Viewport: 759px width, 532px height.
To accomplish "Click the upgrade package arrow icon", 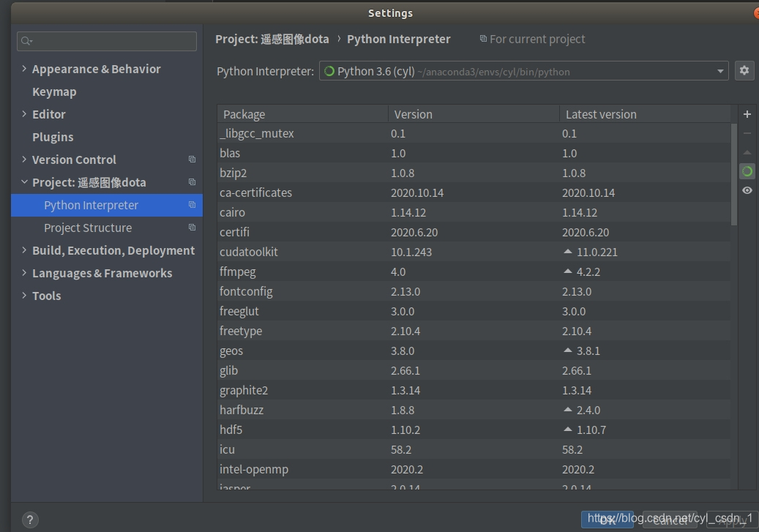I will point(747,152).
